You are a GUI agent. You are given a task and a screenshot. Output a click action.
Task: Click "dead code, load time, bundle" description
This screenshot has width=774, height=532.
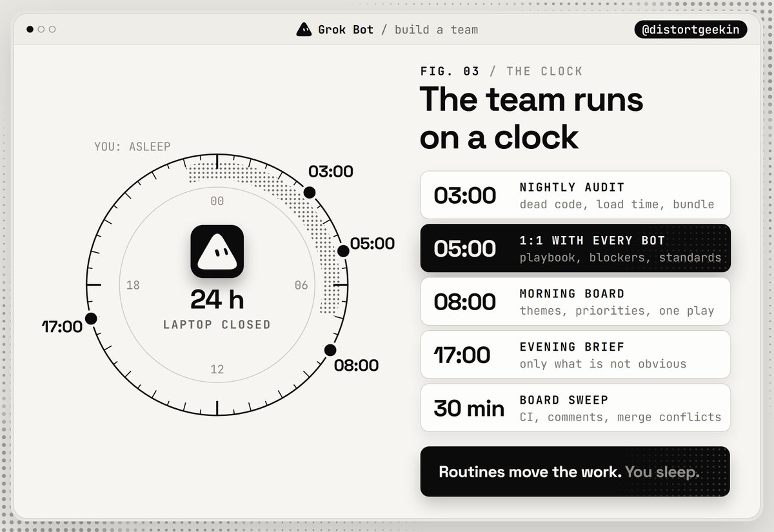(x=617, y=204)
